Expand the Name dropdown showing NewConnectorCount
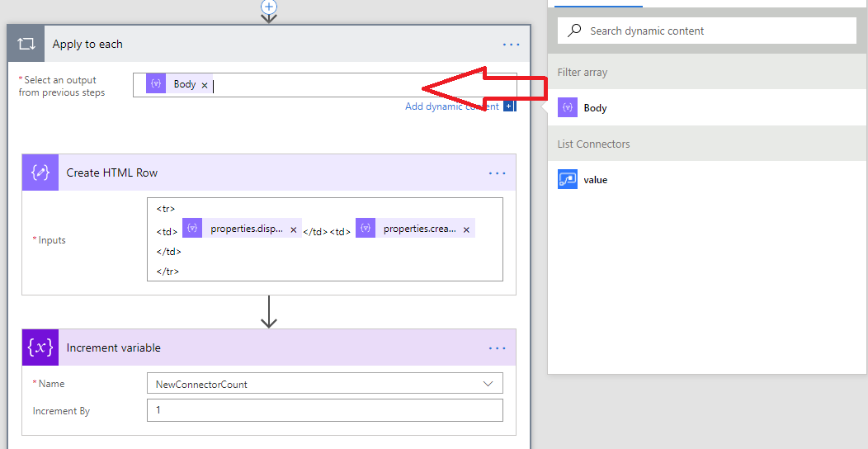Screen dimensions: 868x449 point(488,384)
